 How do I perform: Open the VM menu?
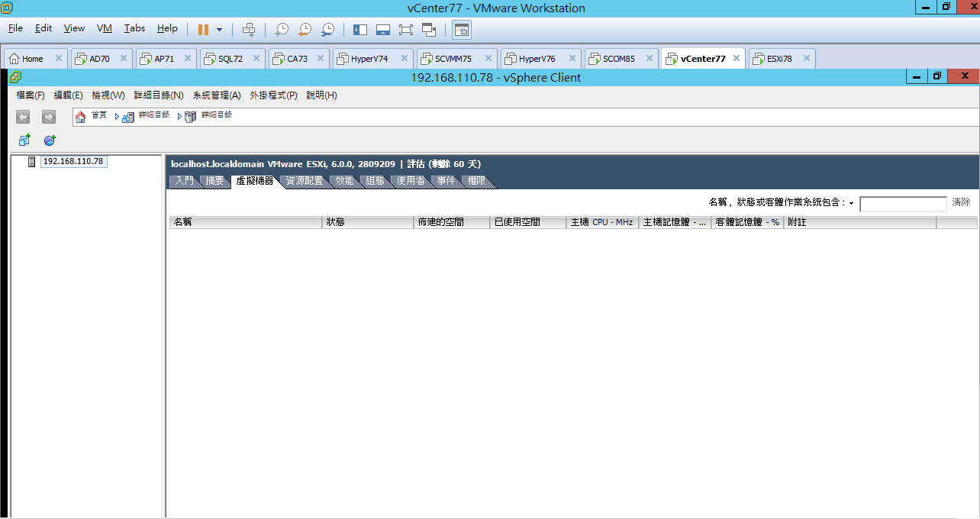(105, 28)
